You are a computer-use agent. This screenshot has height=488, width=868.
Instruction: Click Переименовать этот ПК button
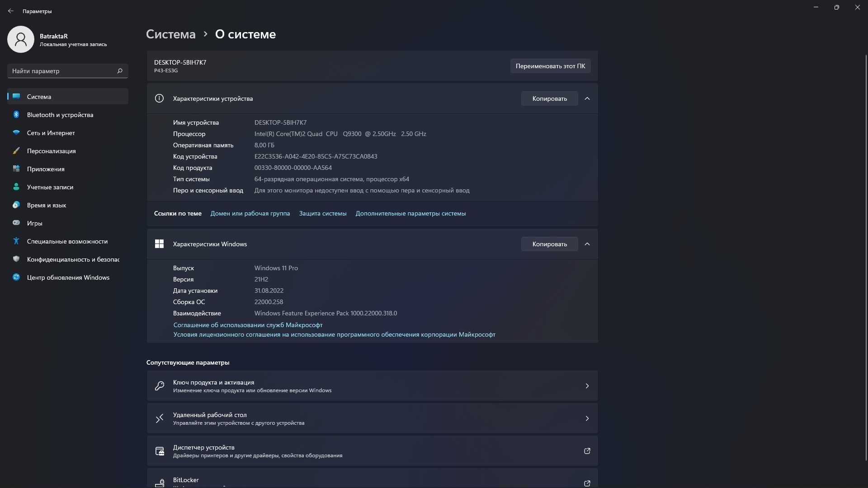pyautogui.click(x=550, y=66)
